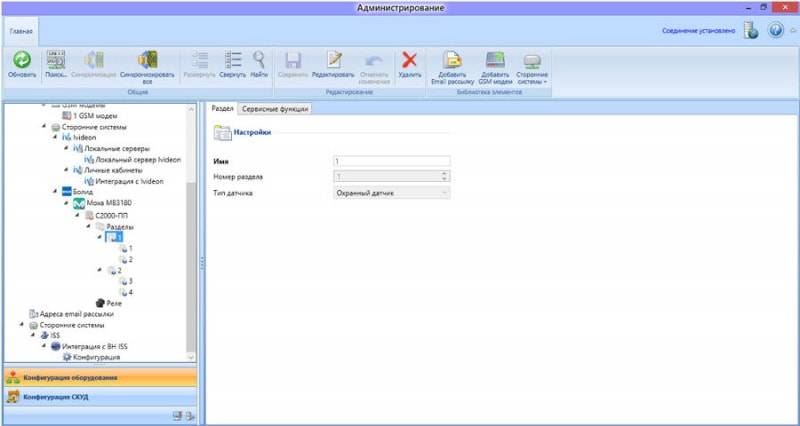Screen dimensions: 800x426
Task: Click the scroll-down arrow of the tree
Action: pyautogui.click(x=191, y=358)
